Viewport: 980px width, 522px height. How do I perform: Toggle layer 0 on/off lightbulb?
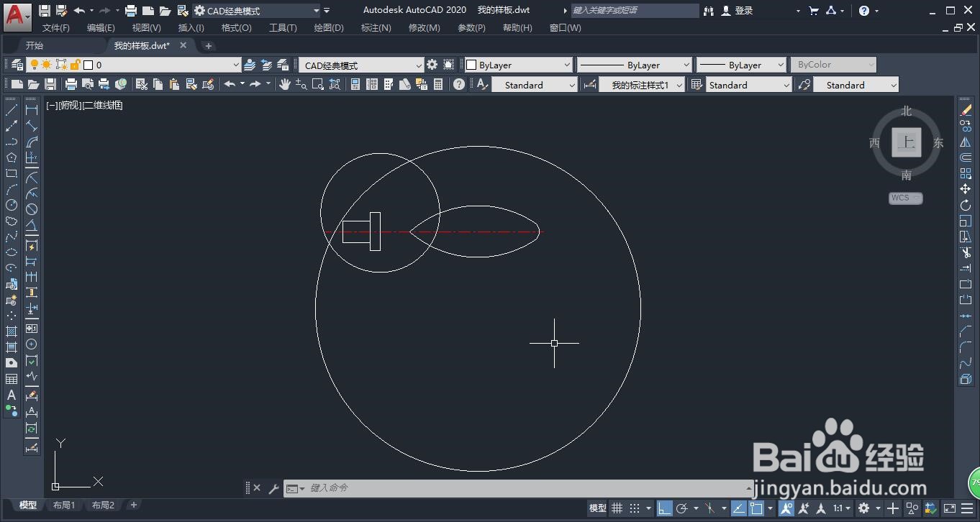pos(33,65)
